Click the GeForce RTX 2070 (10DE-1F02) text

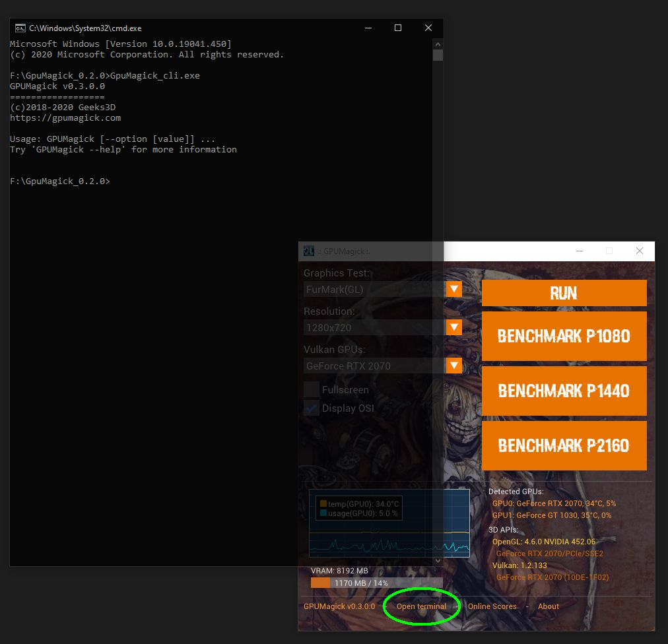tap(552, 577)
